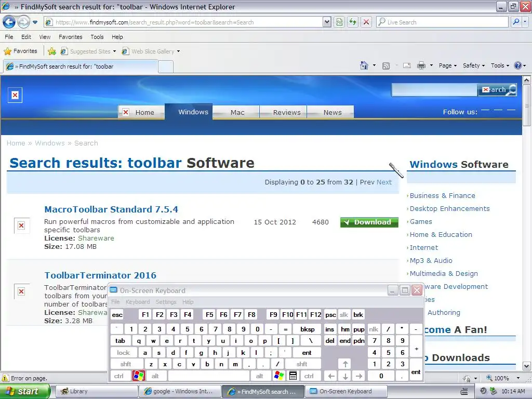
Task: Open the Edit menu in Internet Explorer
Action: (26, 37)
